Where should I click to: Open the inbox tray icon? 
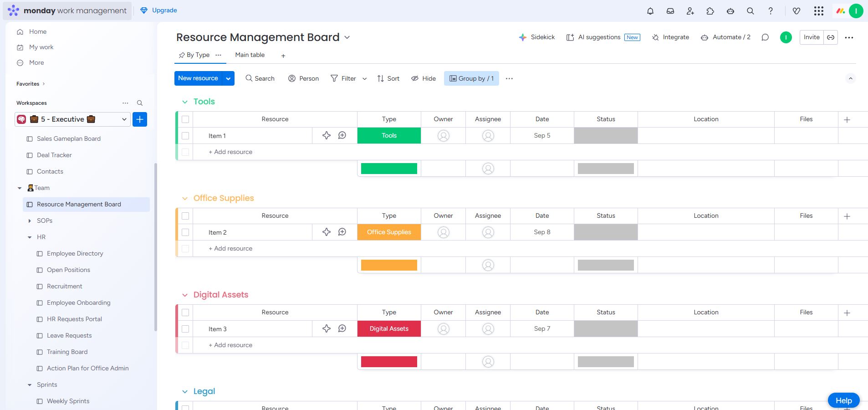point(670,11)
